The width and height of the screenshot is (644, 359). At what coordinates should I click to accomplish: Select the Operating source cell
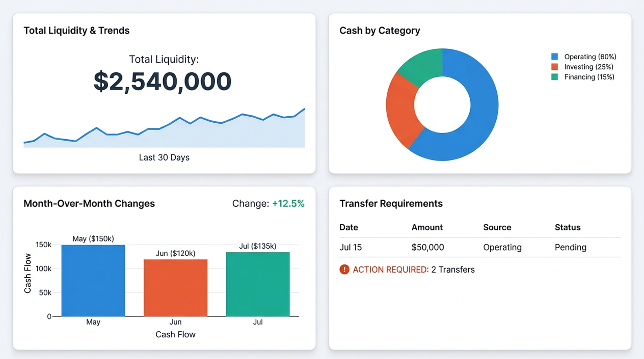502,247
